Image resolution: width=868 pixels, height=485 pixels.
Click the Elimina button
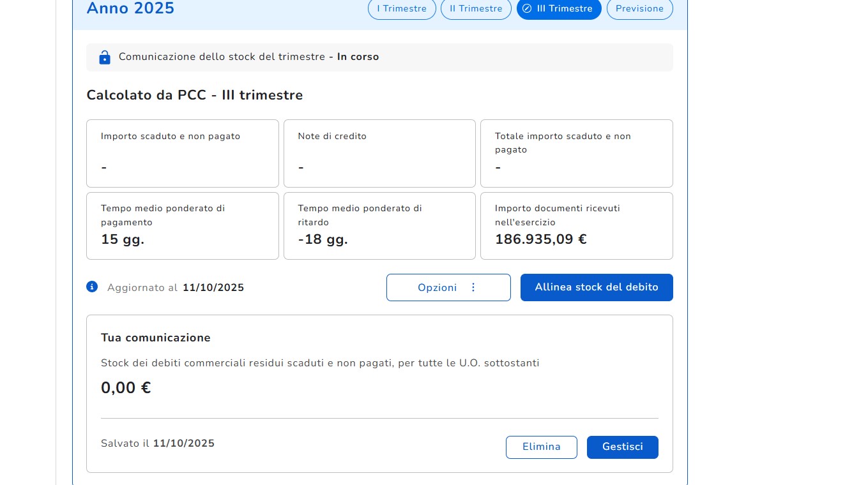point(541,447)
